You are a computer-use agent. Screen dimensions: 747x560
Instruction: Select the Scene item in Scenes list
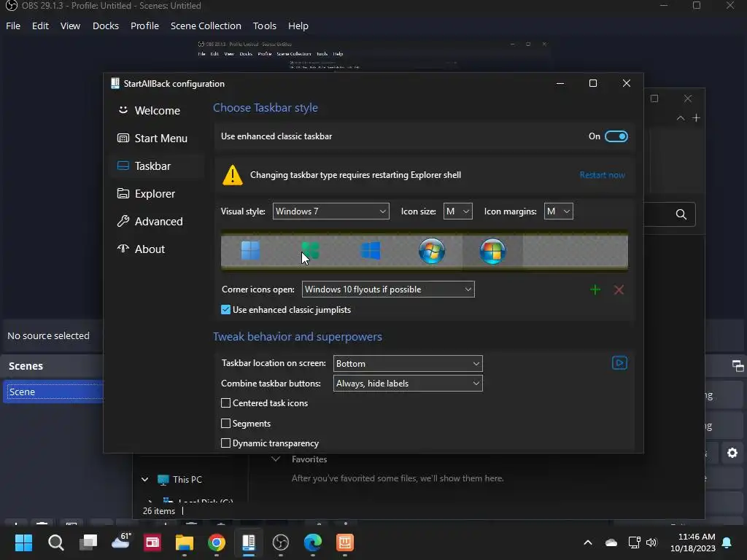[x=53, y=392]
